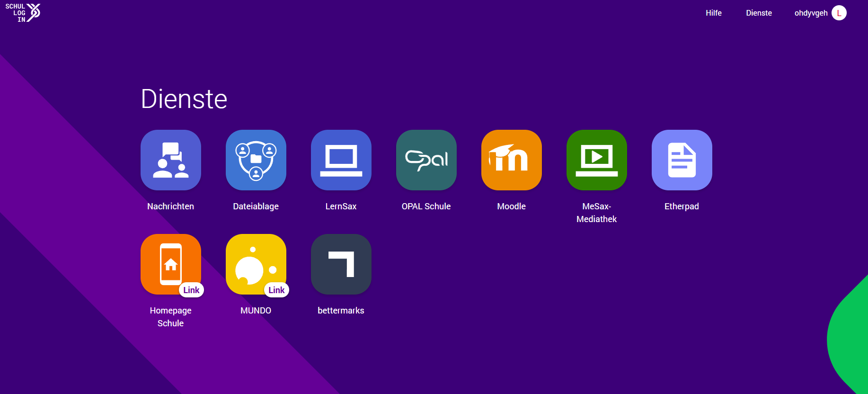Viewport: 868px width, 394px height.
Task: Click the MUNDO text label
Action: (x=256, y=311)
